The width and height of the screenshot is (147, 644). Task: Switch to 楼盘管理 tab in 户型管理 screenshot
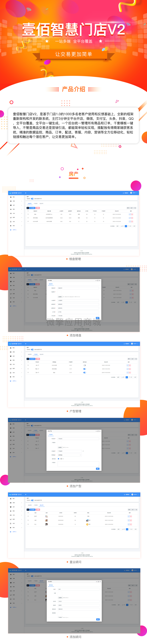pyautogui.click(x=30, y=354)
